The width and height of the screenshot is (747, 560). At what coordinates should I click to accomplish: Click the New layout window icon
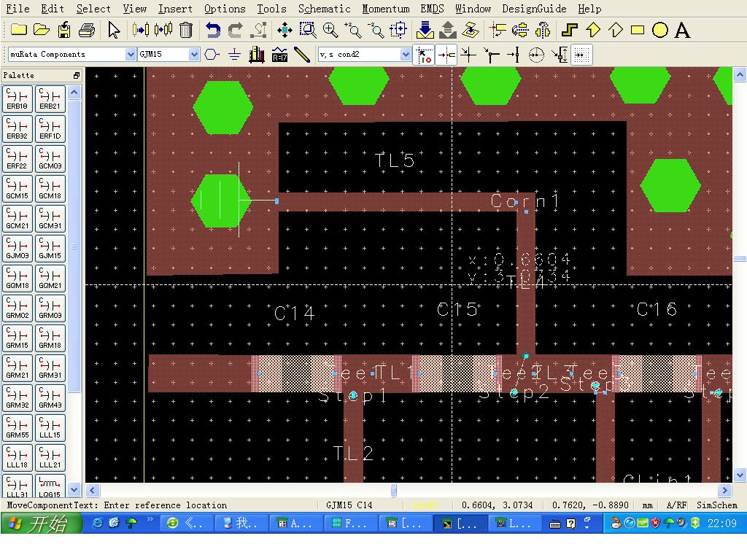coord(18,30)
